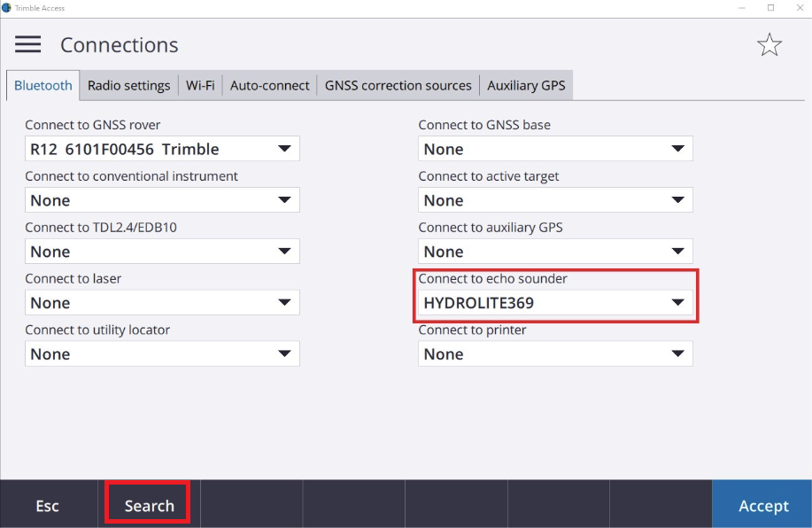The image size is (812, 528).
Task: Switch to the Wi-Fi tab
Action: click(200, 86)
